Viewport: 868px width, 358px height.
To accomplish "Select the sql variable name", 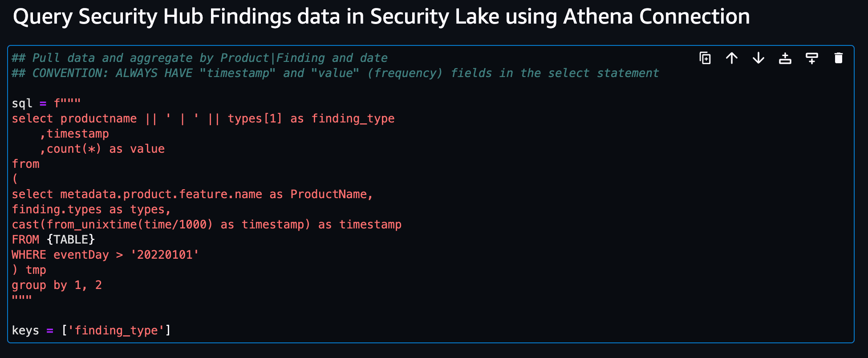I will (22, 103).
